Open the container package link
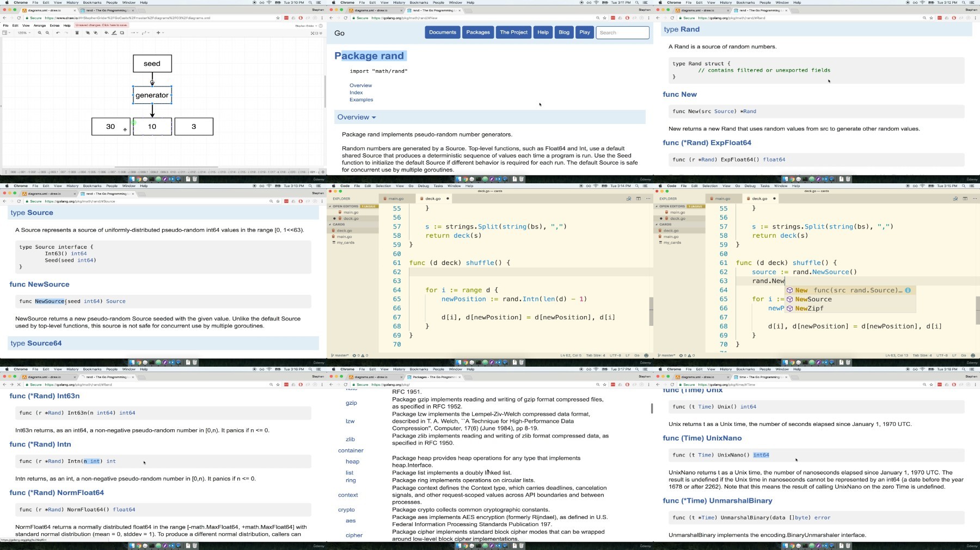The width and height of the screenshot is (980, 550). tap(351, 450)
